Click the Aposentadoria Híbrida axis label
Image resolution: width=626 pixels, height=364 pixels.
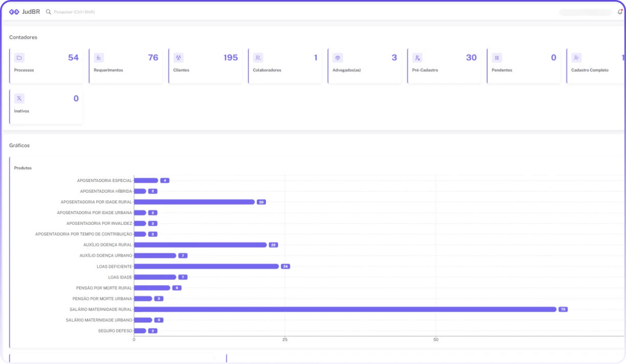coord(106,191)
